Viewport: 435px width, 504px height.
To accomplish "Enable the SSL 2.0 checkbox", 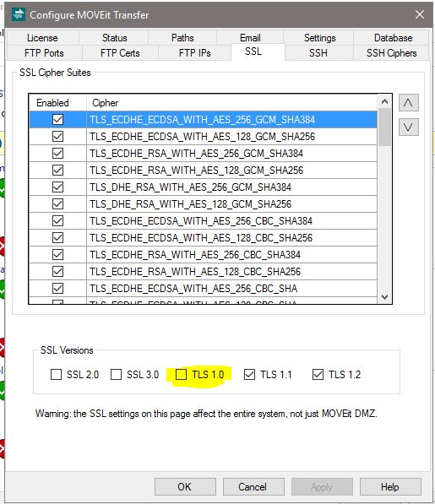I will 56,375.
